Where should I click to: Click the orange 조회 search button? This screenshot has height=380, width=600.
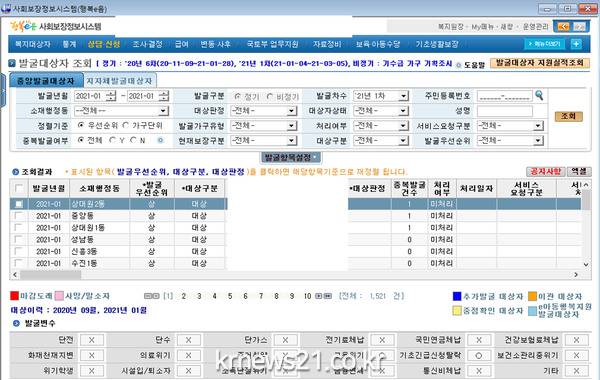click(569, 116)
